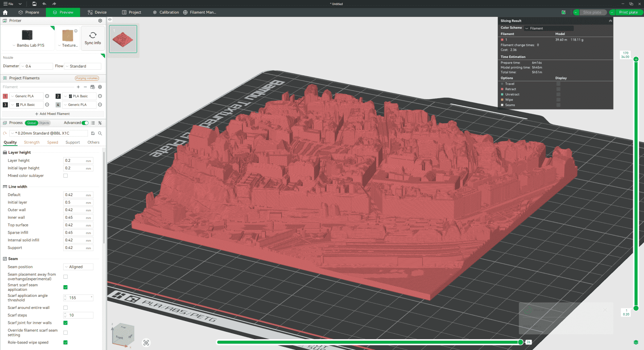
Task: Click the reset camera view icon at viewport bottom
Action: coord(146,343)
